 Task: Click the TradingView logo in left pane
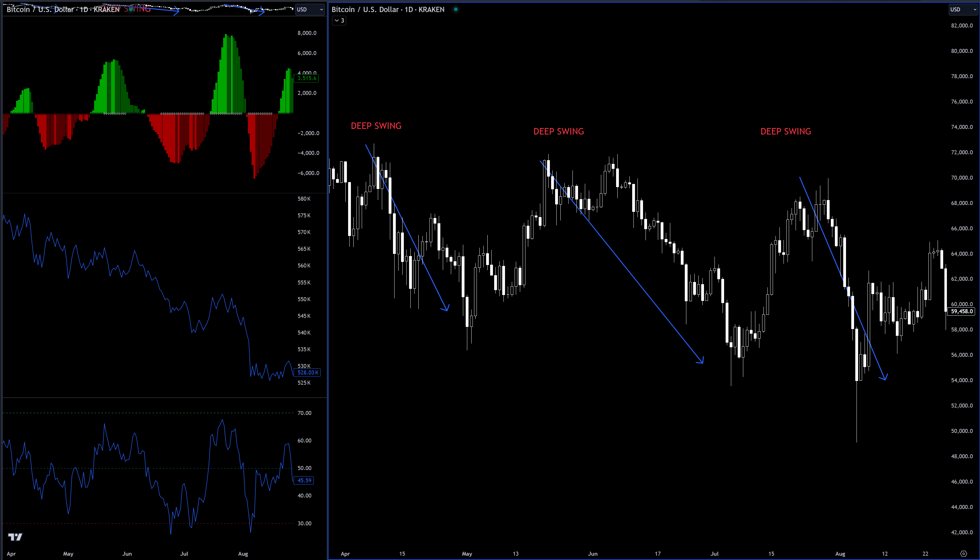tap(15, 536)
